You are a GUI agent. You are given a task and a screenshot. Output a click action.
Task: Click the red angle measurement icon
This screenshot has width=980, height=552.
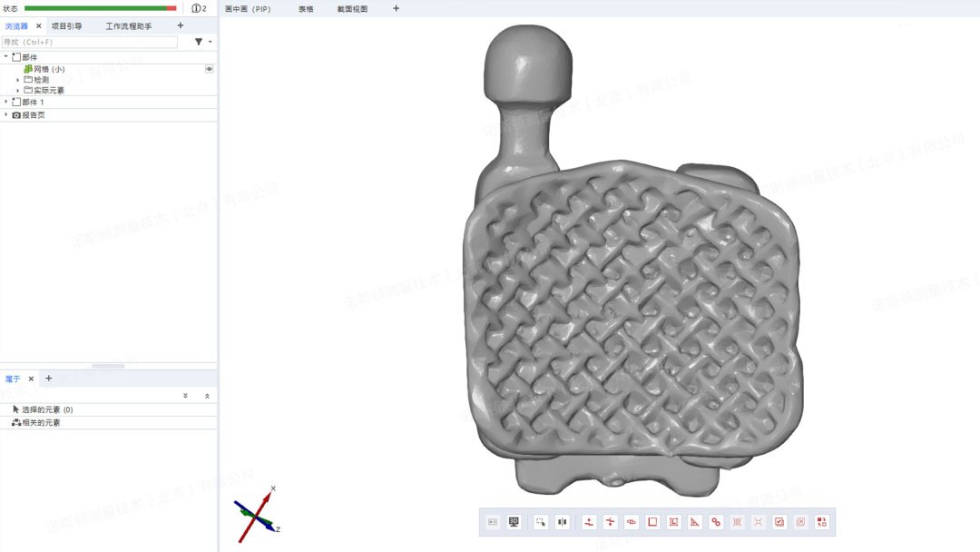(694, 522)
